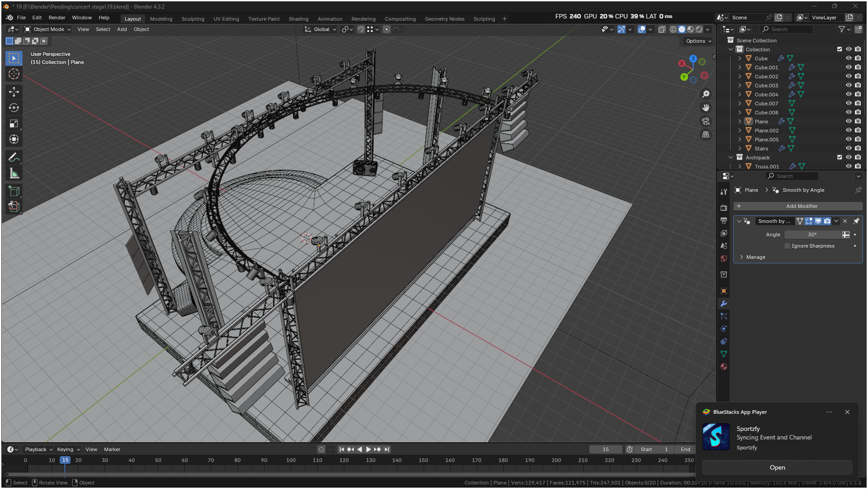The height and width of the screenshot is (489, 868).
Task: Uncheck the Archipack collection checkbox
Action: click(x=839, y=158)
